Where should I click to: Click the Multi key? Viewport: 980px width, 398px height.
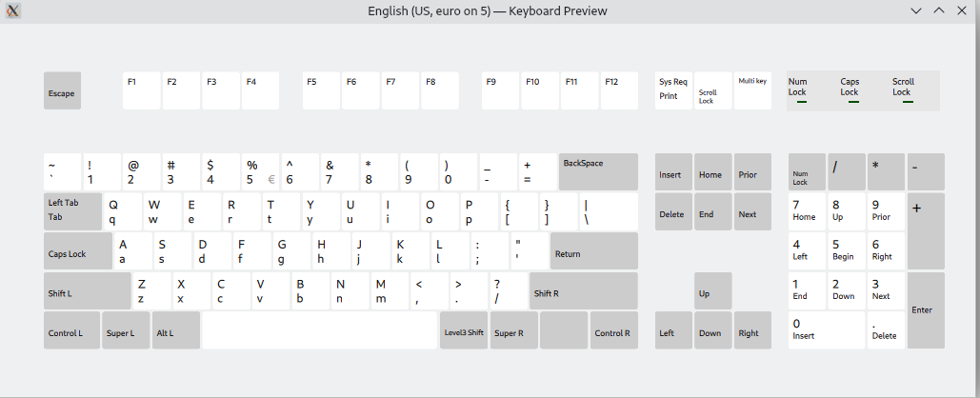click(x=752, y=91)
